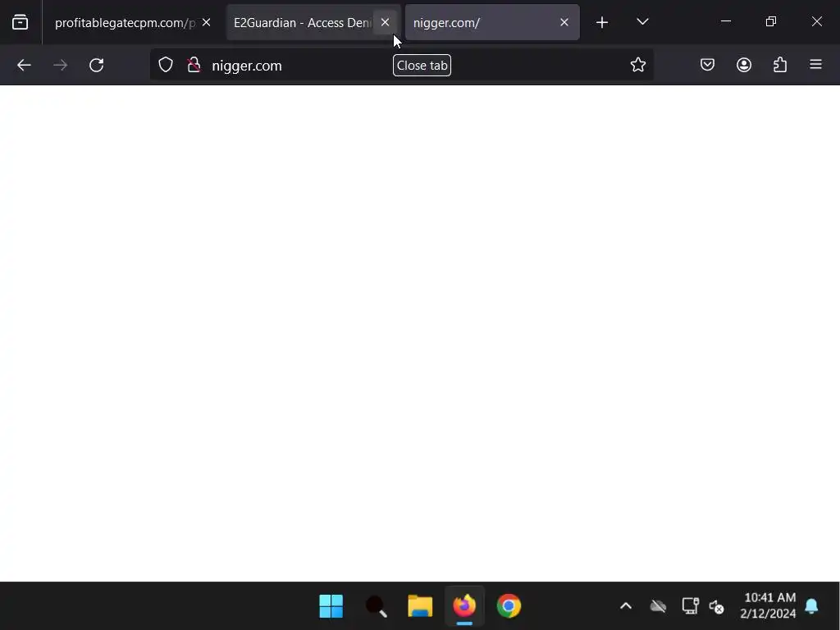Viewport: 840px width, 630px height.
Task: Open Windows taskbar search
Action: (376, 606)
